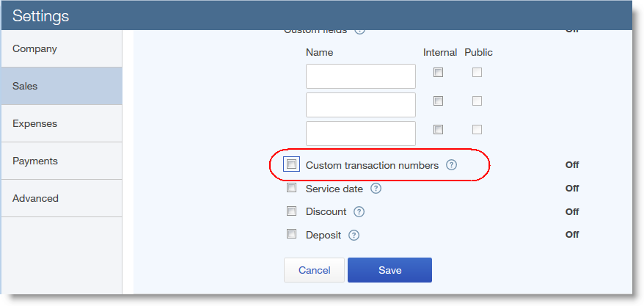The height and width of the screenshot is (306, 644).
Task: Click help icon beside Custom transaction numbers
Action: click(x=451, y=165)
